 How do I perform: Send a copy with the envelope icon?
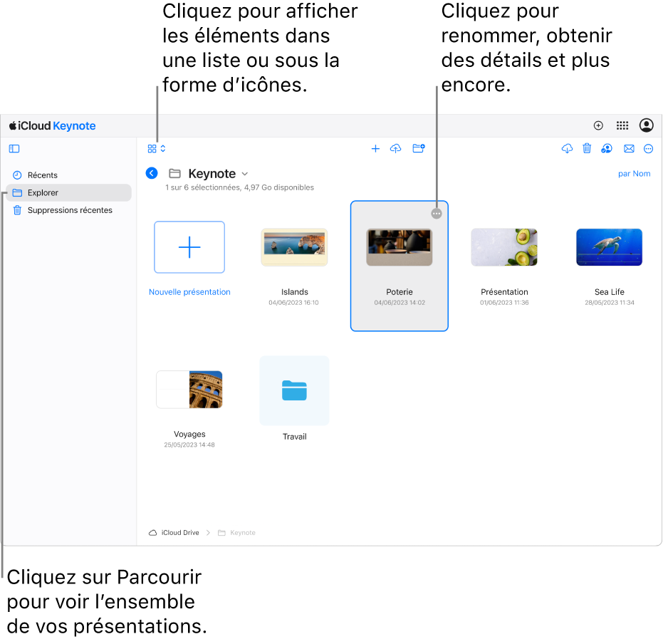coord(629,148)
